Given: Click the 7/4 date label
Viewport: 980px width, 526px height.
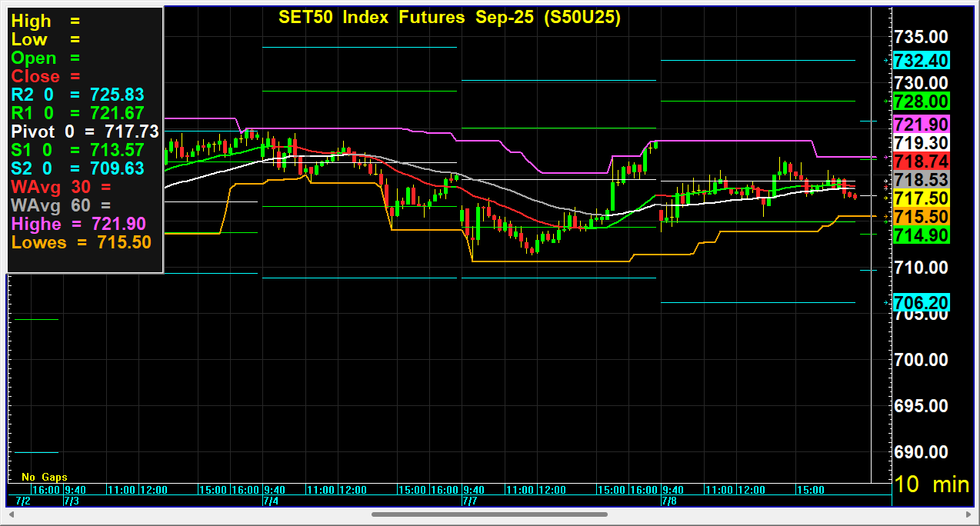Looking at the screenshot, I should [x=271, y=501].
